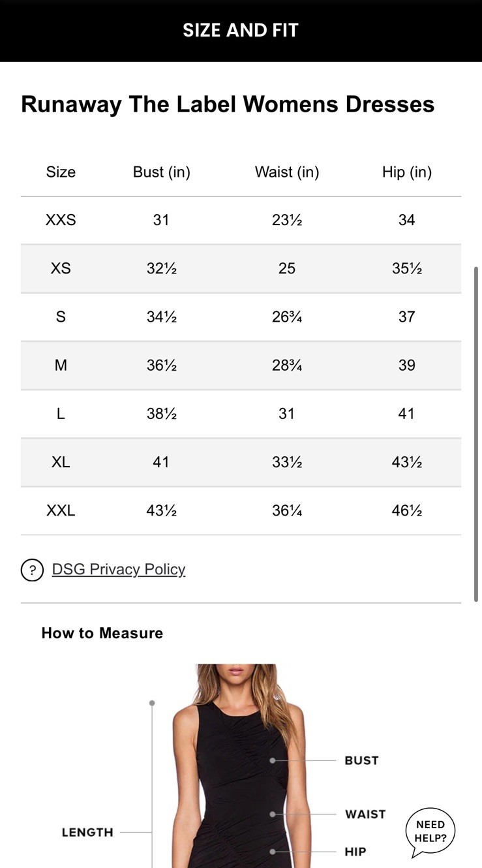Select the Hip (in) column header
The height and width of the screenshot is (868, 482).
(406, 172)
